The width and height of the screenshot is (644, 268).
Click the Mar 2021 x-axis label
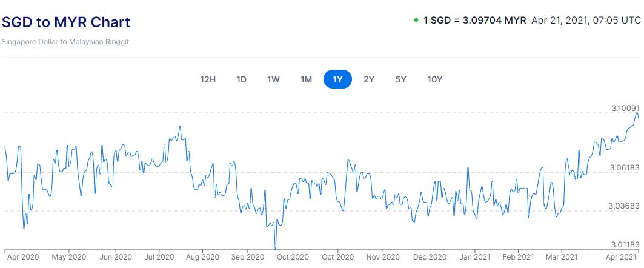click(x=562, y=257)
